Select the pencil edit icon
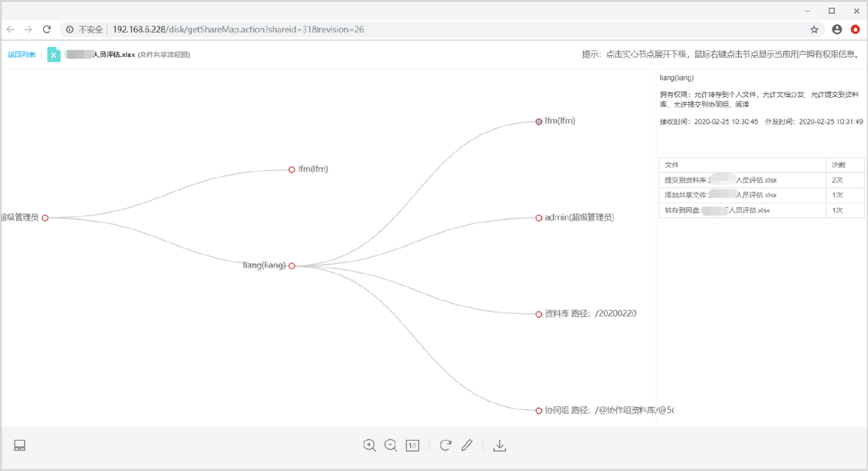868x471 pixels. (x=467, y=446)
